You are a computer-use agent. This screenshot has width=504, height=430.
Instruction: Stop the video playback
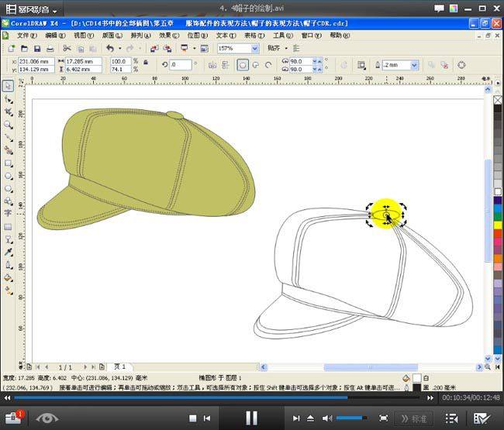194,418
